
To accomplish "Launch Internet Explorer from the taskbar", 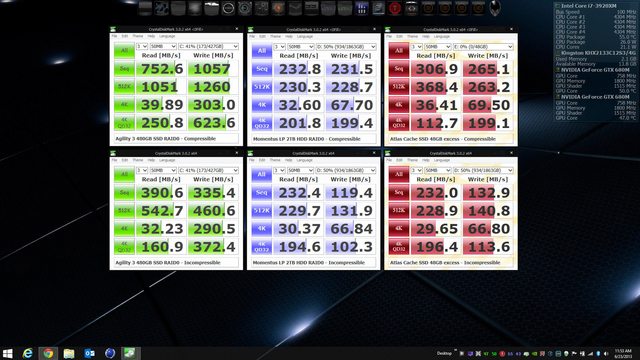I will [27, 353].
